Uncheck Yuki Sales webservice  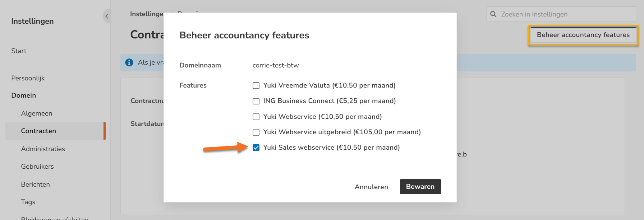[x=256, y=148]
